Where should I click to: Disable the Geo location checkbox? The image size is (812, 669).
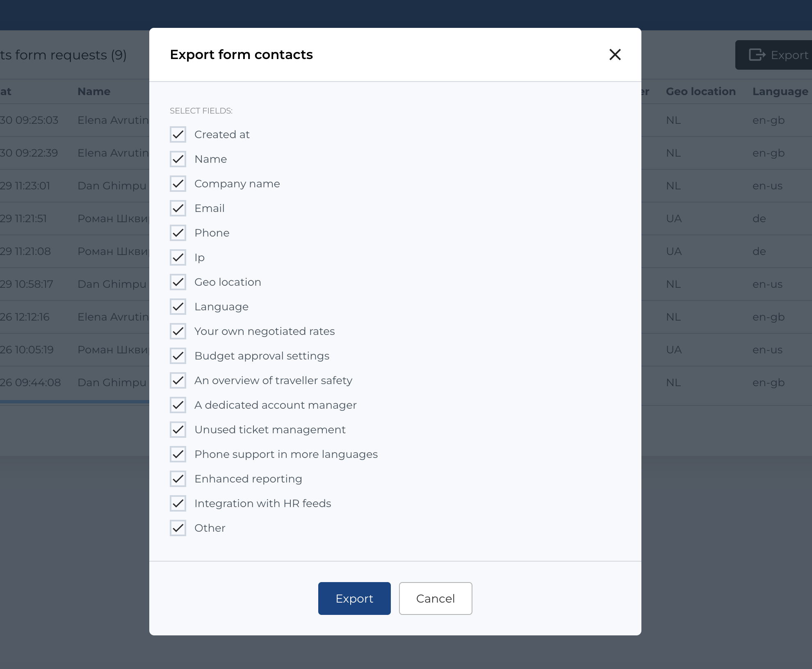pyautogui.click(x=178, y=282)
